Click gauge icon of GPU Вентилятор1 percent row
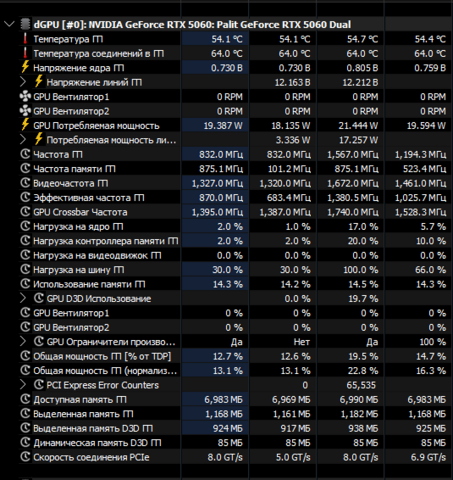Screen dimensions: 453x480 [25, 313]
